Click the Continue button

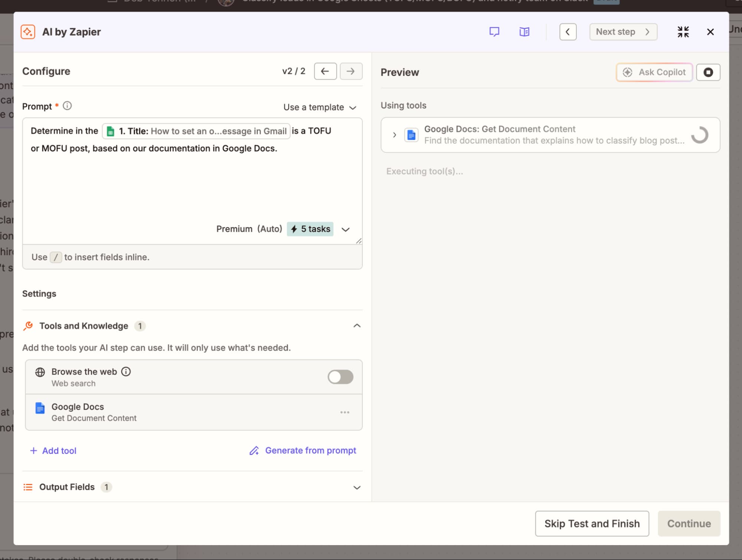coord(689,523)
